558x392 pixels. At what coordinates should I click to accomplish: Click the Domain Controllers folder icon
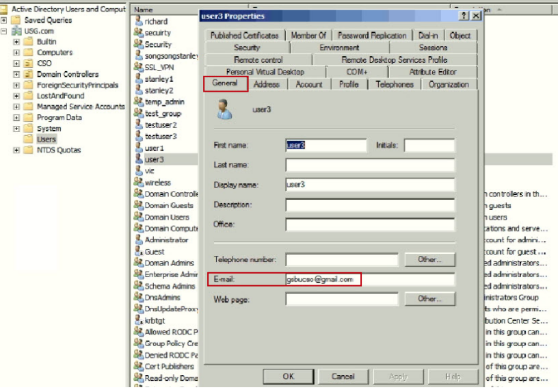[x=29, y=74]
